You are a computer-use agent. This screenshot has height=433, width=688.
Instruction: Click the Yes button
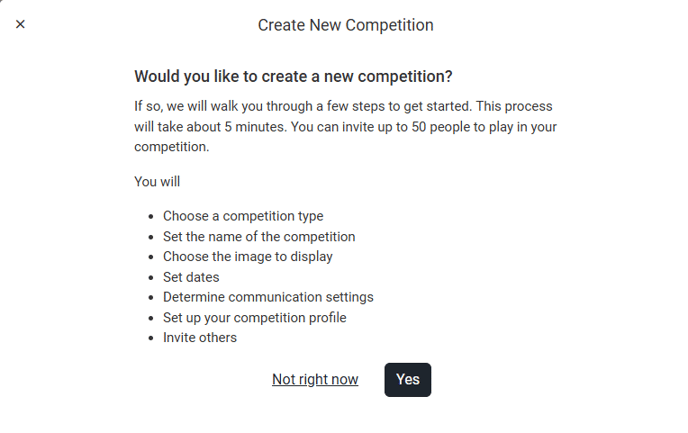click(407, 380)
